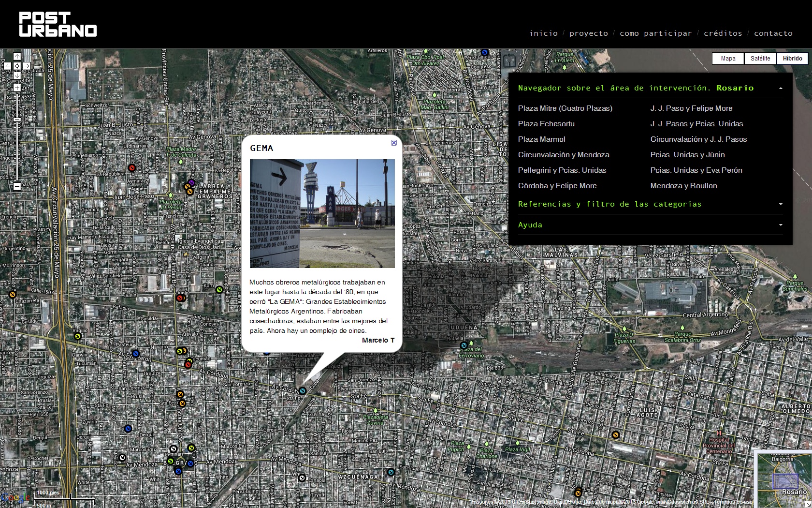Open the como participar page
The height and width of the screenshot is (508, 812).
coord(655,33)
